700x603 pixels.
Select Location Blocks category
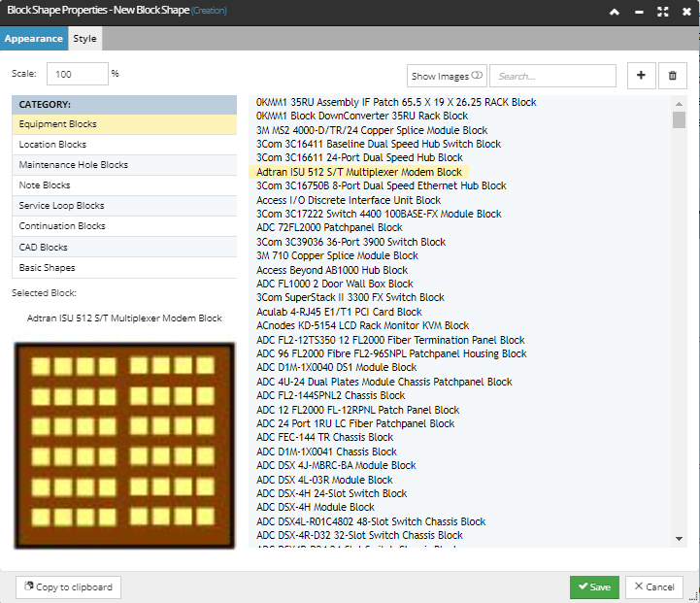coord(124,145)
